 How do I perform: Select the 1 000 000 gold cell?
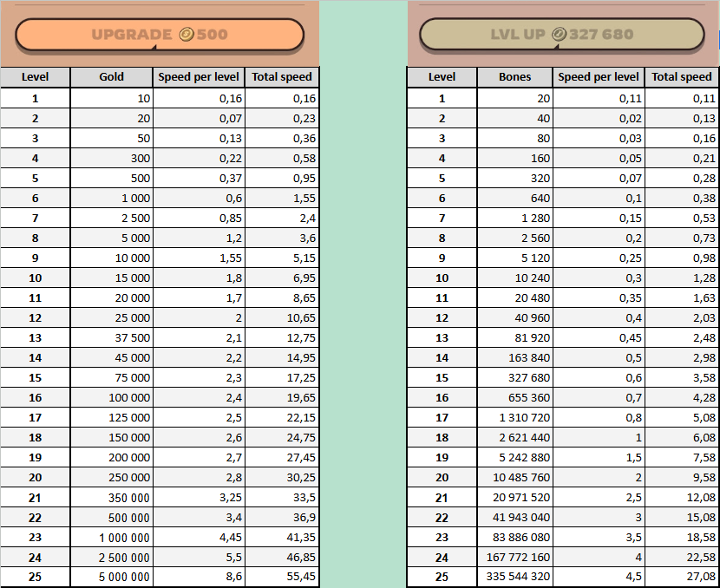[x=111, y=537]
